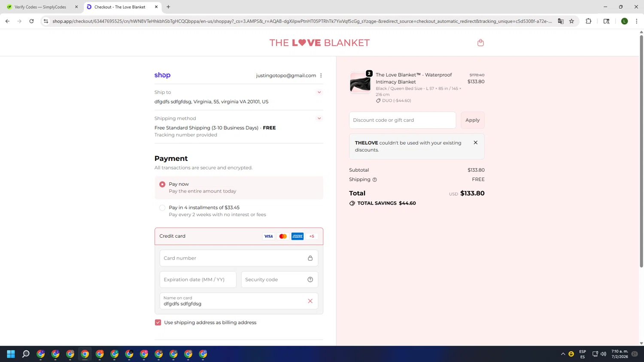Show the +5 more card types
Image resolution: width=644 pixels, height=362 pixels.
[312, 236]
